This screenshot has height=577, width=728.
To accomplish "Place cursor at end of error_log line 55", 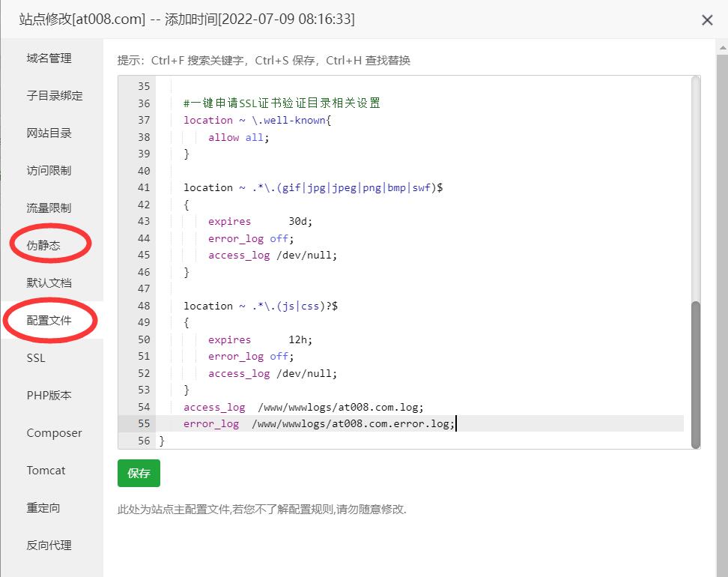I will click(x=455, y=424).
